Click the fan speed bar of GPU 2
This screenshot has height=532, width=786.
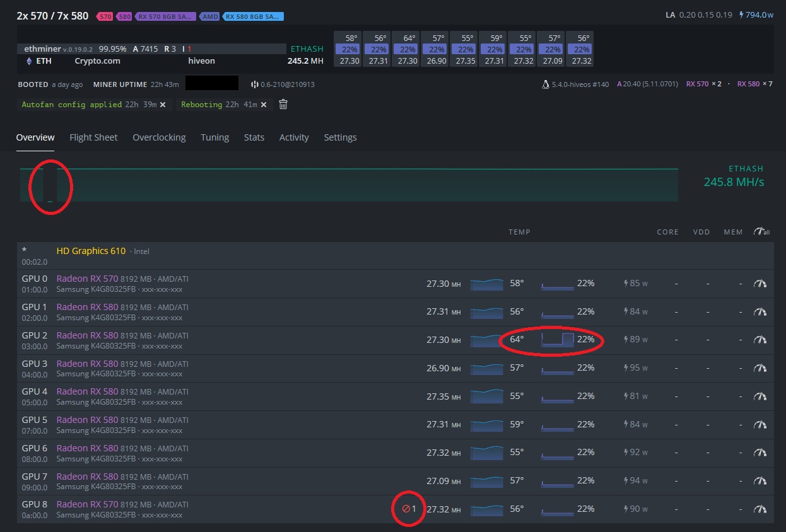(x=556, y=339)
